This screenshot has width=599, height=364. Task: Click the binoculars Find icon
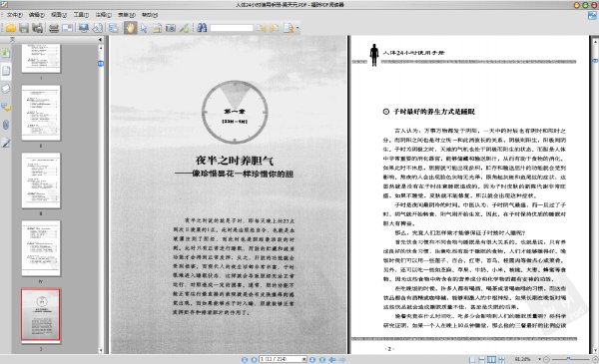pos(202,28)
